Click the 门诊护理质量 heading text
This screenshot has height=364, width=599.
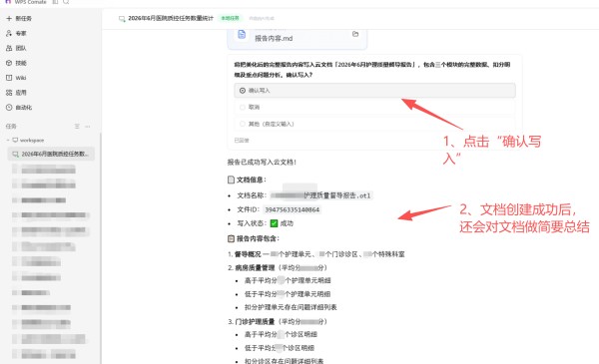(255, 322)
